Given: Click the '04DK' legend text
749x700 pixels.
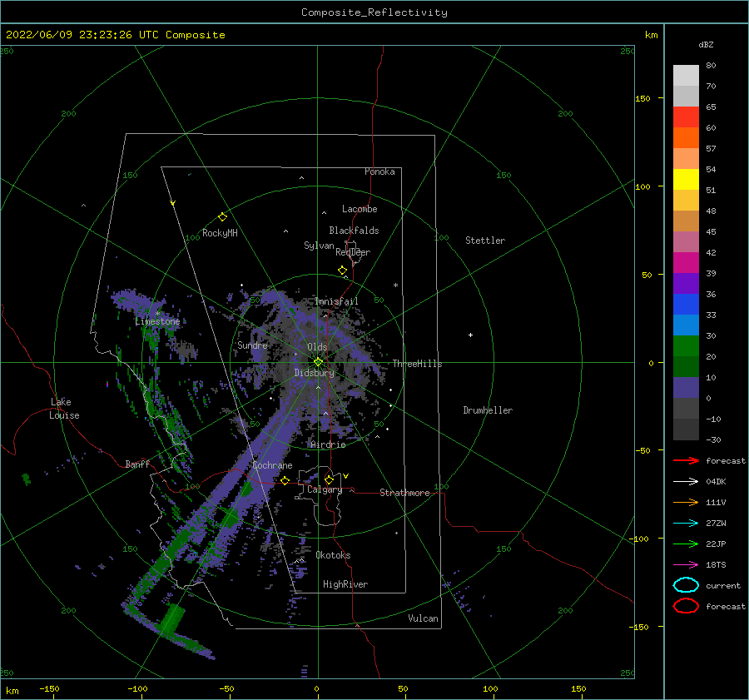Looking at the screenshot, I should click(716, 481).
